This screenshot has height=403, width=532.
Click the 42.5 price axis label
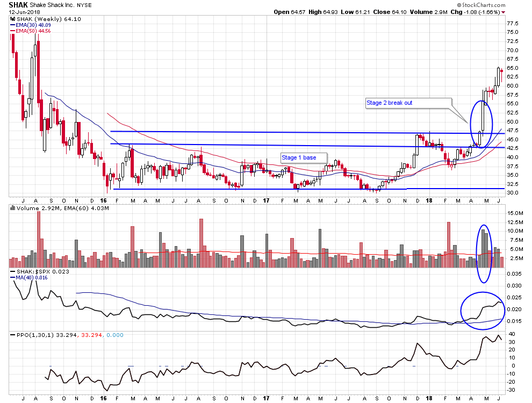point(512,148)
